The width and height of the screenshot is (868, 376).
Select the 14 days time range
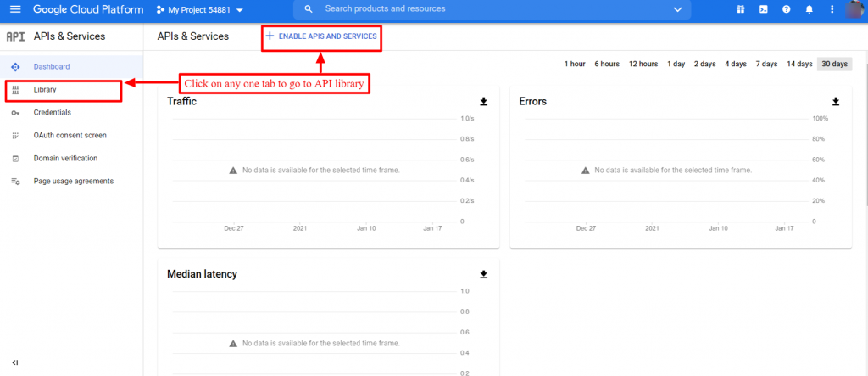[800, 65]
